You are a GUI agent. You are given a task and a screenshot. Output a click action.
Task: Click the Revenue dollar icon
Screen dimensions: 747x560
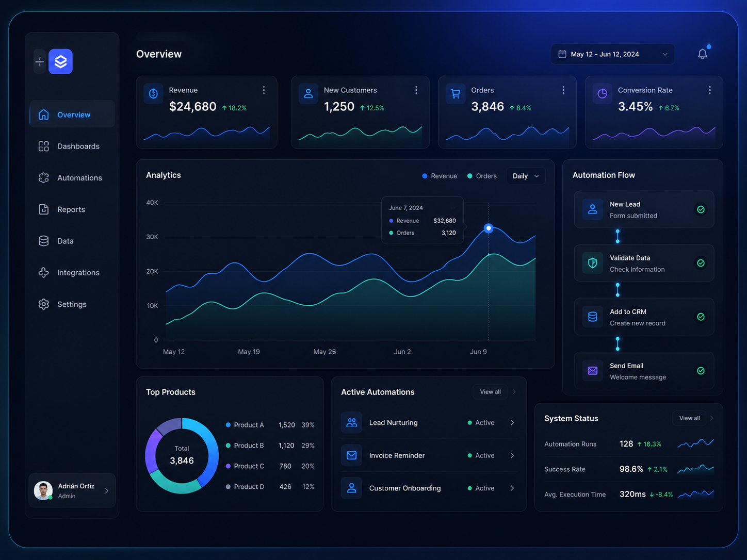[153, 94]
